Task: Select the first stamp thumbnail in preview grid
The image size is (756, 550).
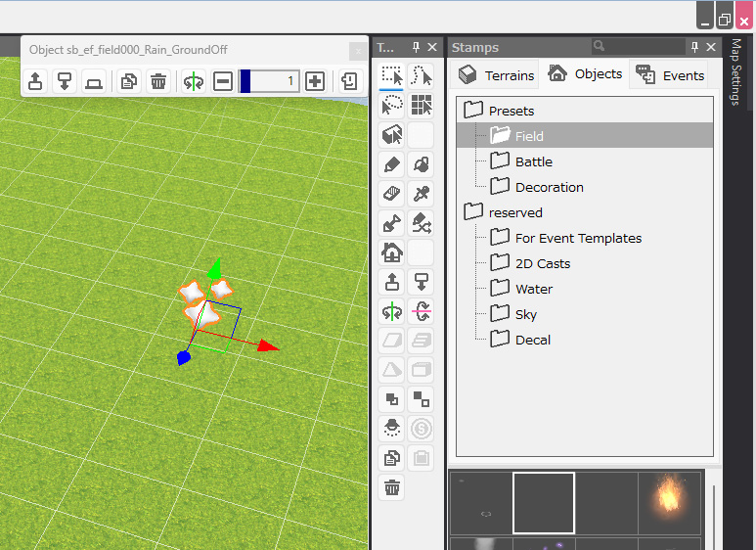Action: click(481, 503)
